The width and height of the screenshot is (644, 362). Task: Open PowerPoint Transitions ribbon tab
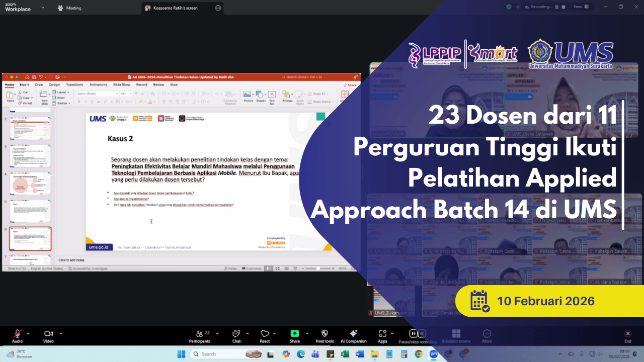pyautogui.click(x=74, y=84)
